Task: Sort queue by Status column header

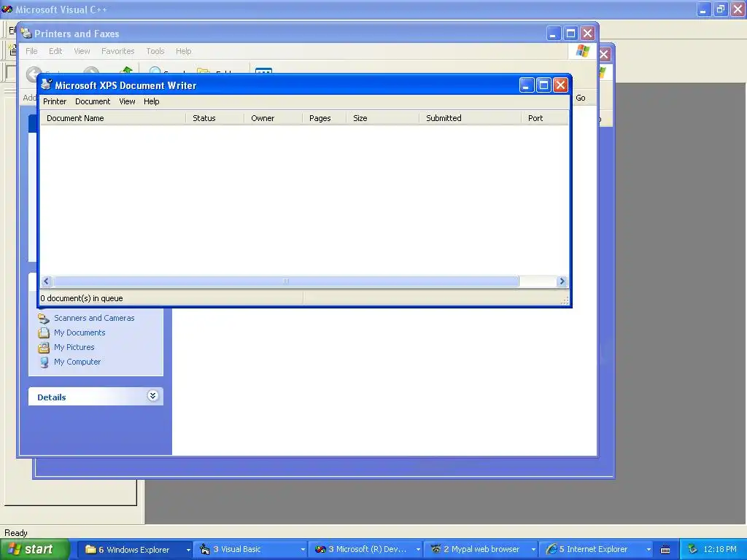Action: (215, 118)
